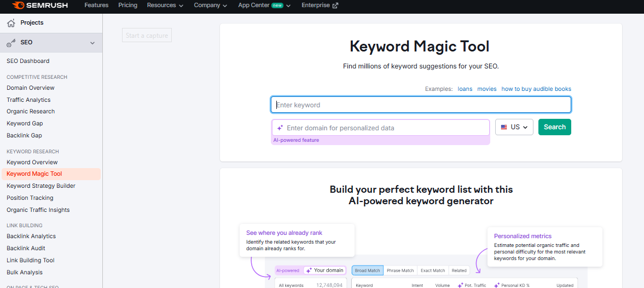Open Keyword Gap in sidebar
The image size is (644, 288).
pos(25,123)
